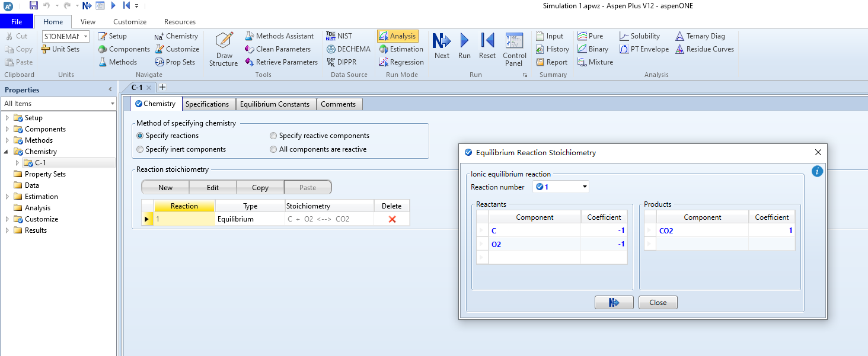Screen dimensions: 868x356
Task: Choose the Specify reactive components radio button
Action: click(274, 136)
